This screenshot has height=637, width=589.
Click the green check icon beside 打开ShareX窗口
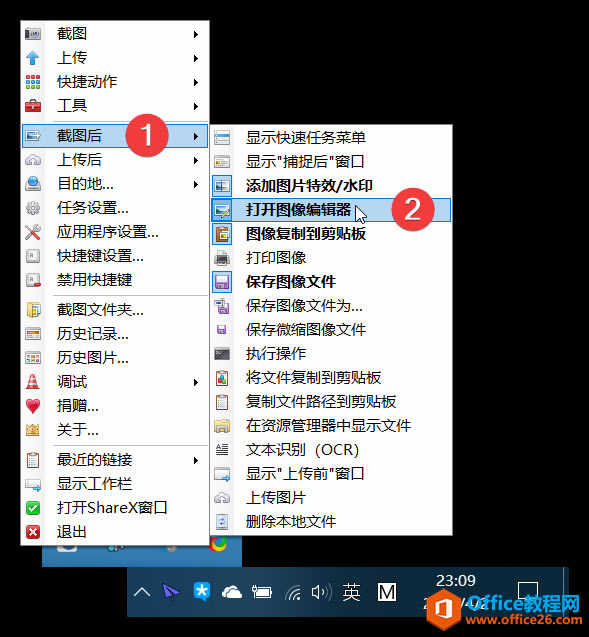point(33,508)
